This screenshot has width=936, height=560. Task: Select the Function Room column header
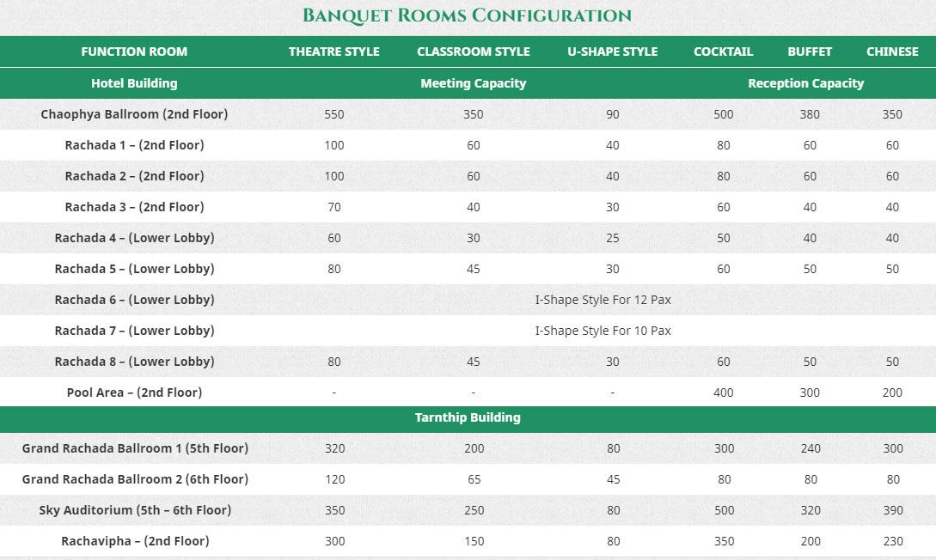tap(134, 52)
